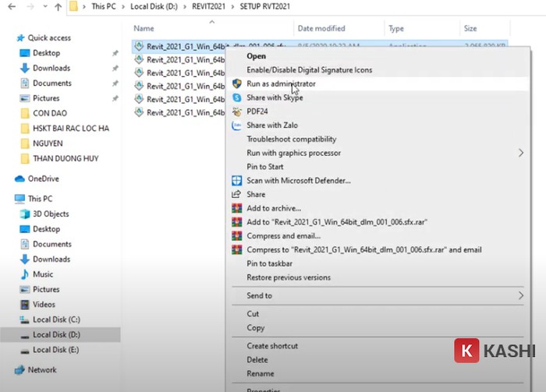Click WinRAR icon beside Compress and email
This screenshot has height=392, width=546.
click(x=237, y=236)
